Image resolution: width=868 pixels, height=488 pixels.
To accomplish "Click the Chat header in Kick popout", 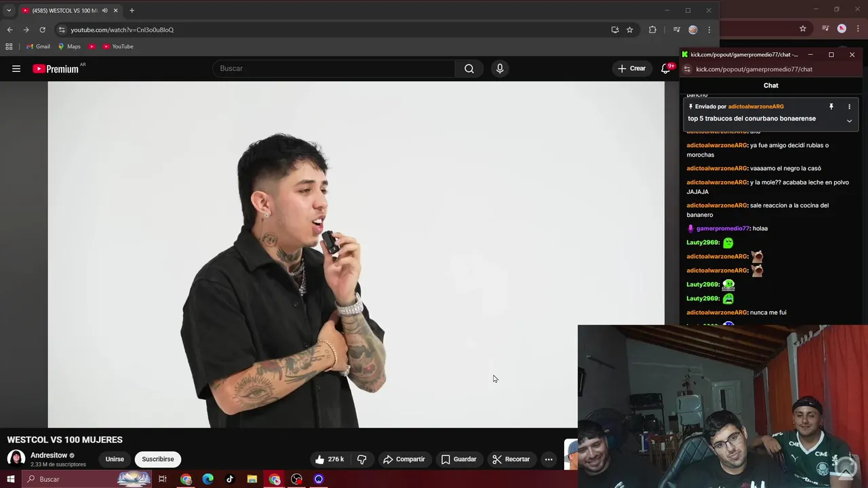I will [x=771, y=85].
